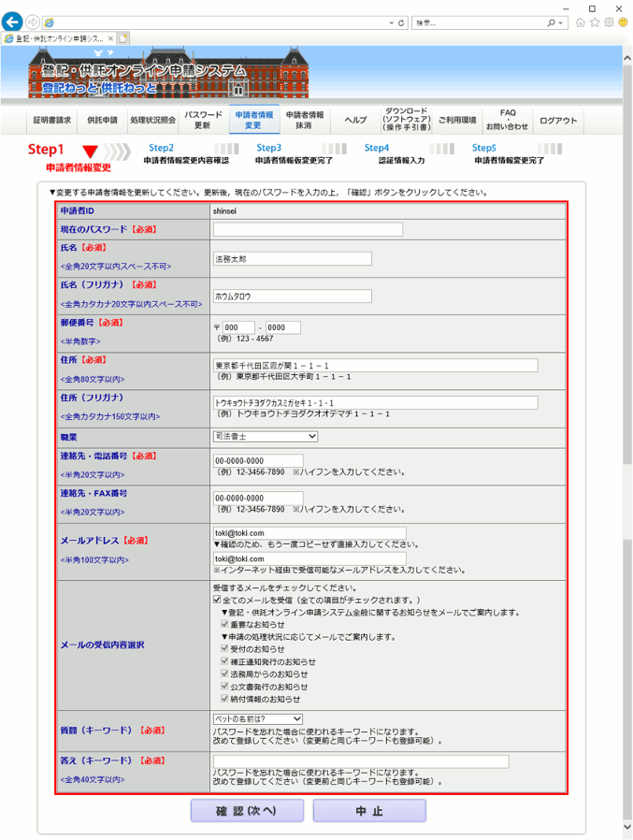Click the browser back arrow button
This screenshot has height=840, width=633.
[x=12, y=22]
